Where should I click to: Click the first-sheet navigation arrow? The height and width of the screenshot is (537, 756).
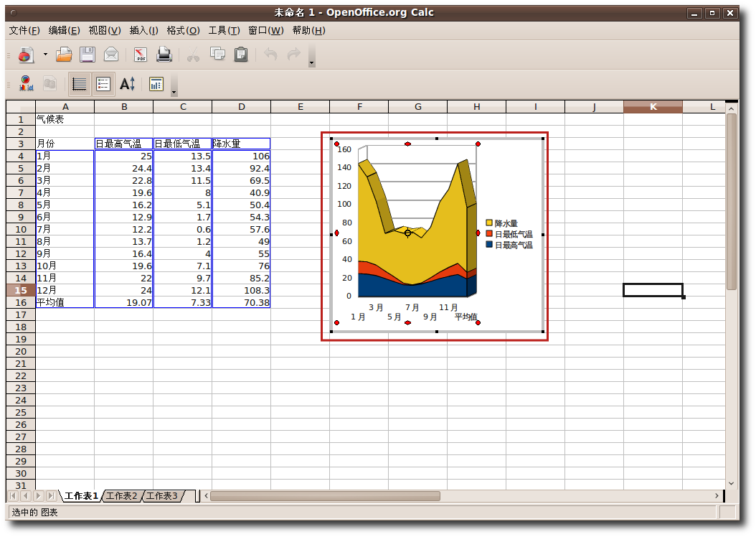point(14,496)
